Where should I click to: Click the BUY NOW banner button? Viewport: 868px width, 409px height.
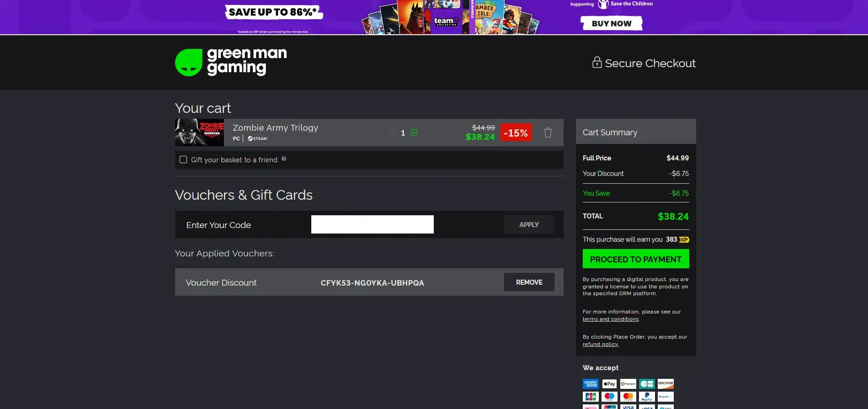(x=612, y=23)
